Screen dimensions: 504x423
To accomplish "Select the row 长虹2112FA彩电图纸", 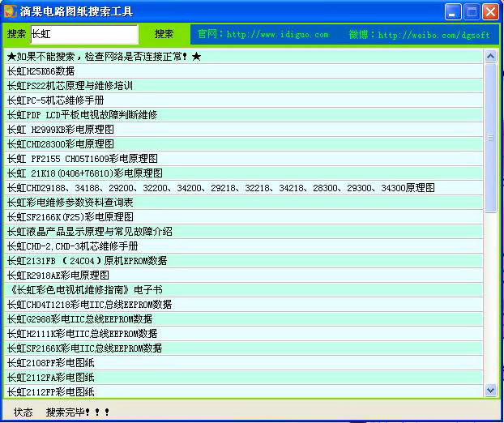I will click(x=243, y=378).
